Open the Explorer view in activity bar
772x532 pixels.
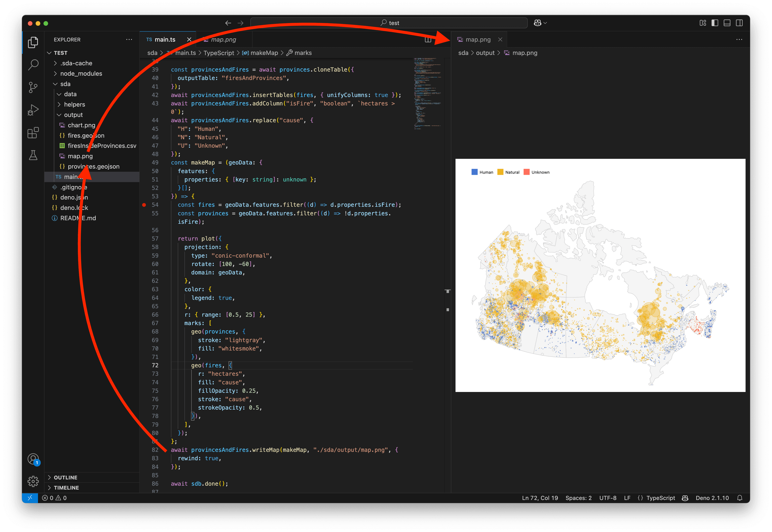[33, 42]
